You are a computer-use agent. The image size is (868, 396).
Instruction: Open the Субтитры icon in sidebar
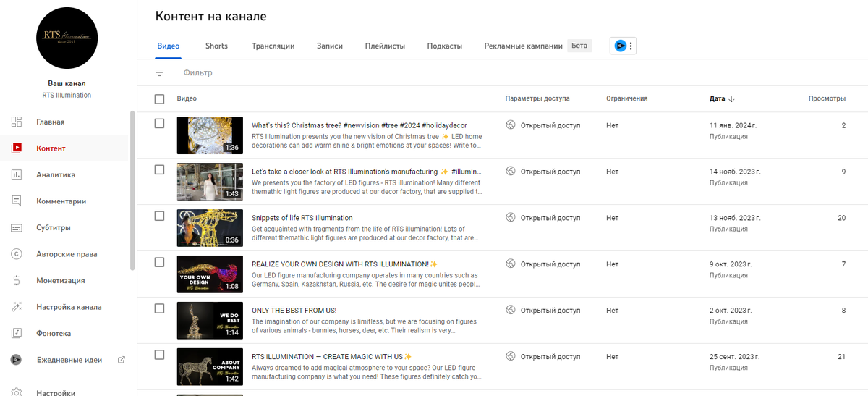16,227
